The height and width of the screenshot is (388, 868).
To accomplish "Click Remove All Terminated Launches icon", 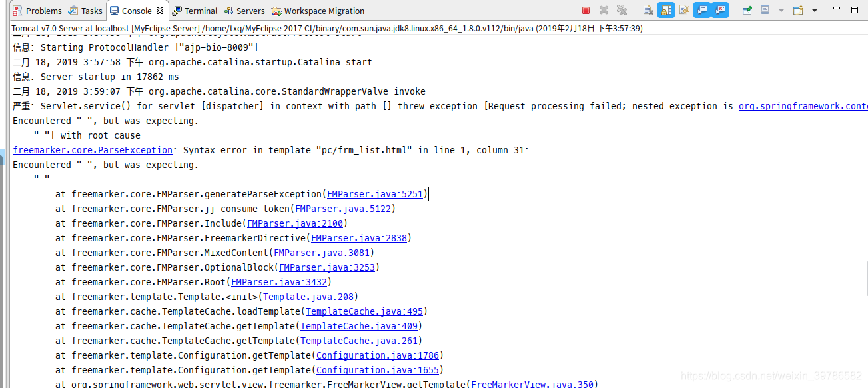I will [622, 10].
